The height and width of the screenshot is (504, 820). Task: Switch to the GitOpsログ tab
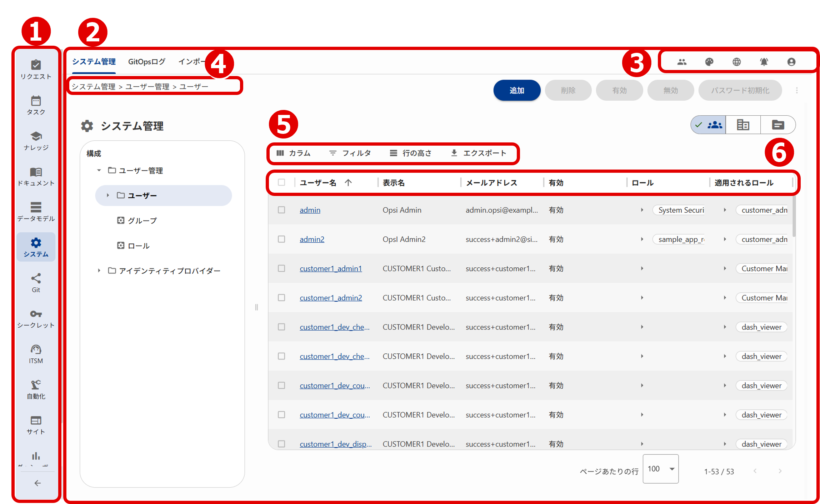pos(146,62)
